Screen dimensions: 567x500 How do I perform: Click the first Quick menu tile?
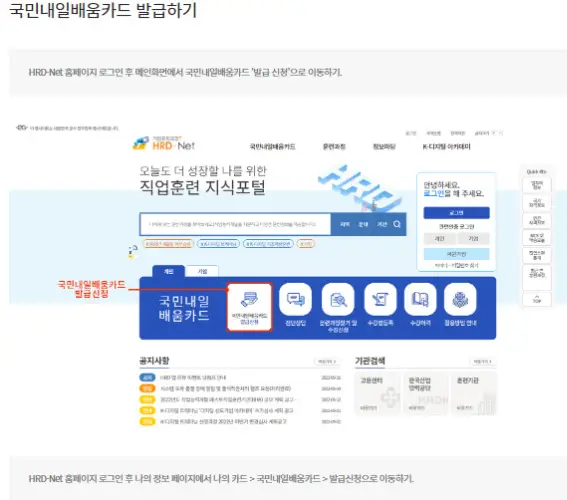tap(537, 185)
